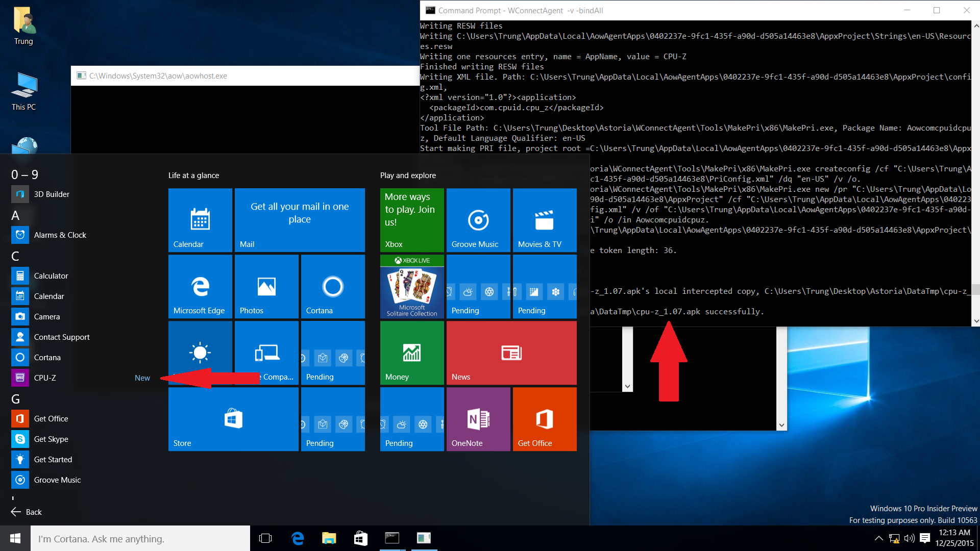Screen dimensions: 980x551
Task: Click the 'Play and explore' group title
Action: [x=408, y=175]
